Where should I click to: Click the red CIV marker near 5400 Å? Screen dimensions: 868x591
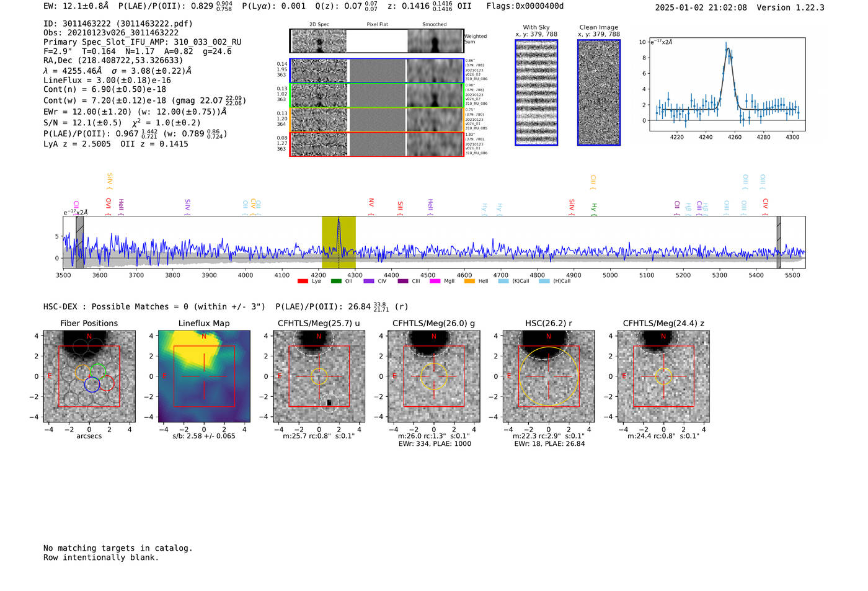[765, 207]
